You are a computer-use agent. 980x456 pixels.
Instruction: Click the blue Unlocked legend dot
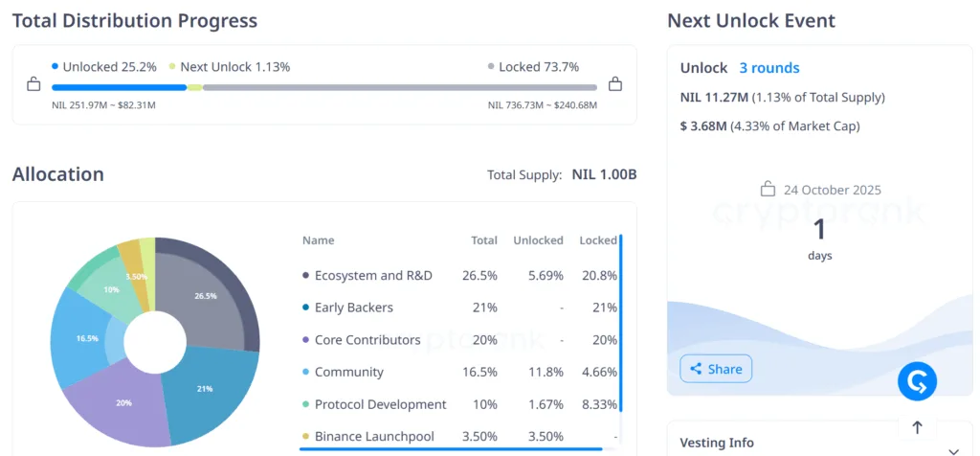pyautogui.click(x=56, y=67)
